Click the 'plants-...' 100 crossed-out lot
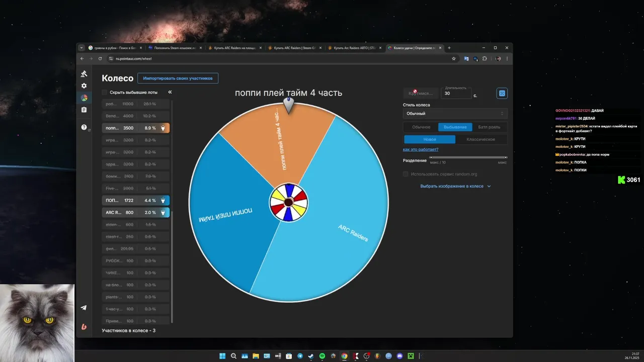Image resolution: width=644 pixels, height=362 pixels. pos(135,297)
